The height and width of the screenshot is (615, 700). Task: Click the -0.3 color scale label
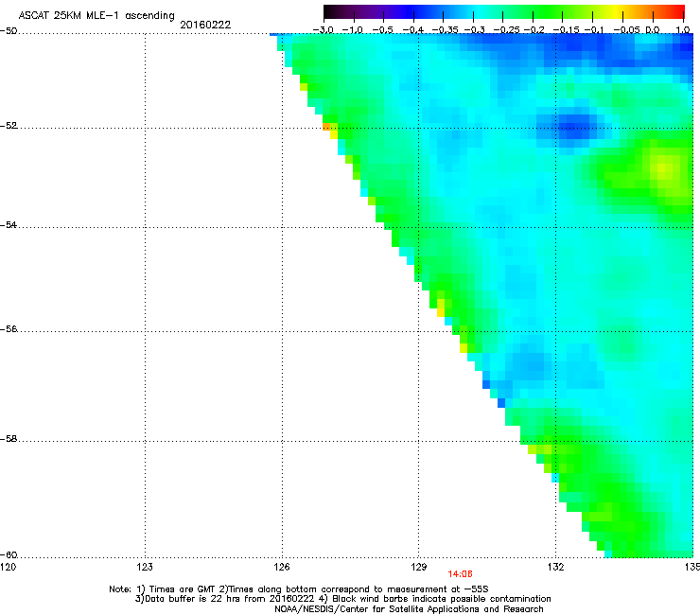(475, 30)
